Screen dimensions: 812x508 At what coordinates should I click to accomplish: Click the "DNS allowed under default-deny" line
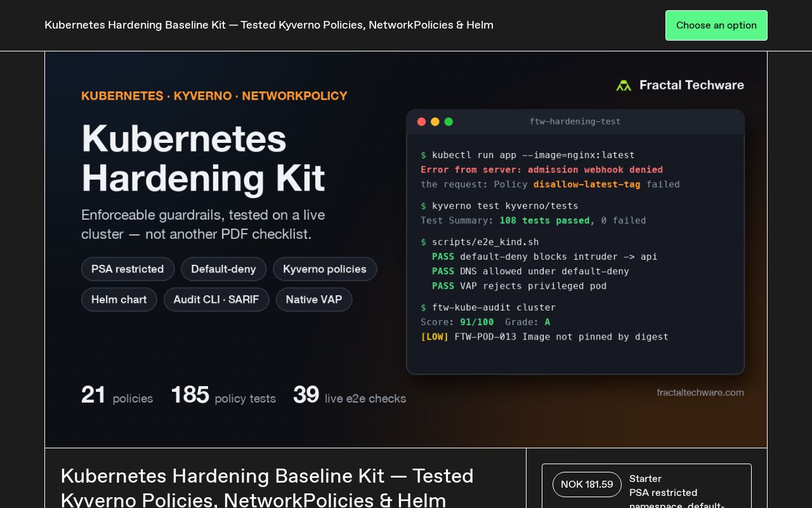[530, 271]
